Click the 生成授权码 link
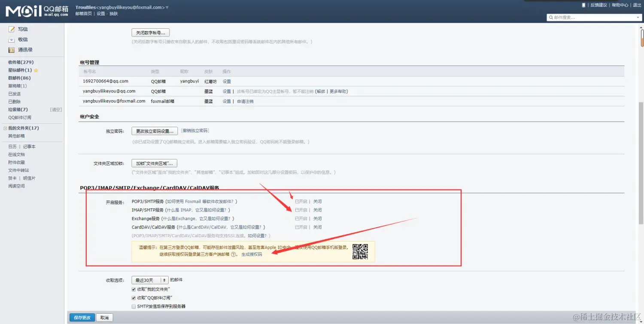 (252, 254)
